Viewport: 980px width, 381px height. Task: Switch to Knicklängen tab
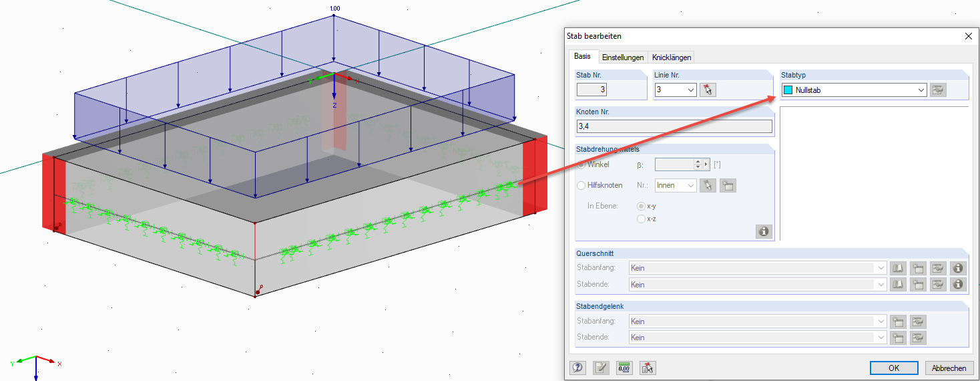(x=672, y=57)
